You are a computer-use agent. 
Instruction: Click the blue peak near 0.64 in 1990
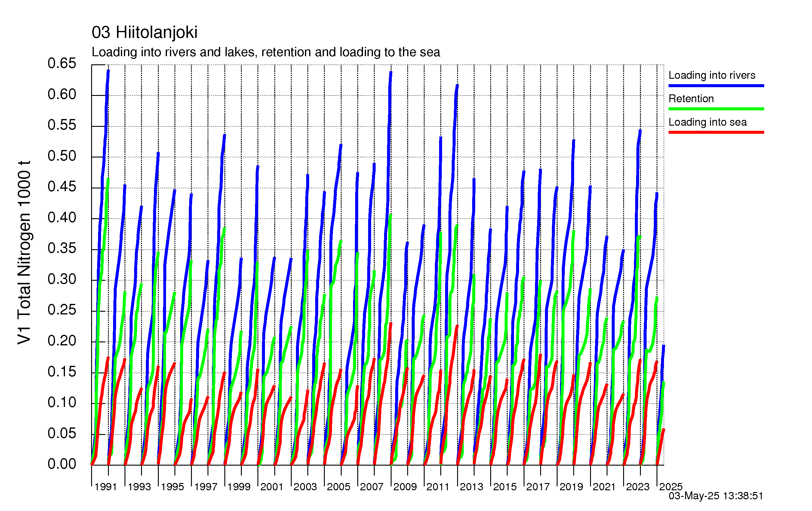point(108,71)
